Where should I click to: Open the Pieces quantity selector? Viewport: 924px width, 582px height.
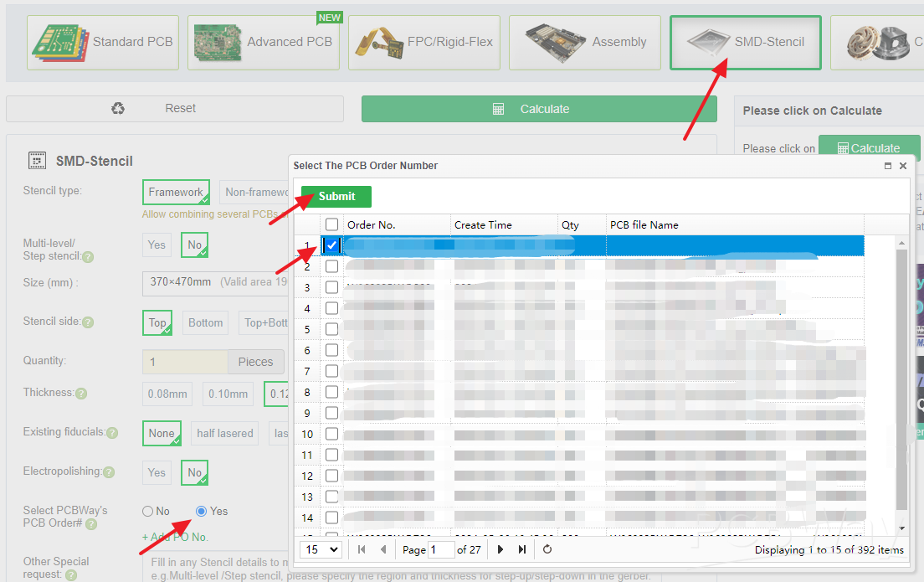(255, 362)
